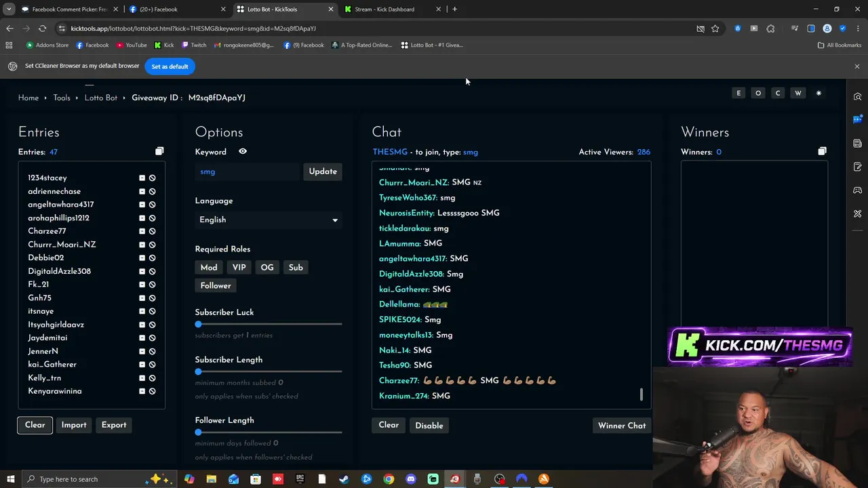Open the All Bookmarks folder
The width and height of the screenshot is (868, 488).
pyautogui.click(x=840, y=45)
